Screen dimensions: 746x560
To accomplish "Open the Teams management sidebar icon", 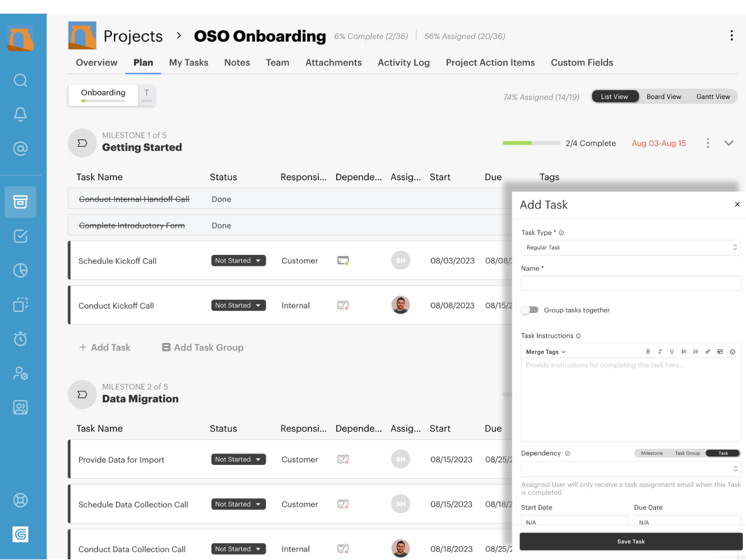I will [20, 373].
